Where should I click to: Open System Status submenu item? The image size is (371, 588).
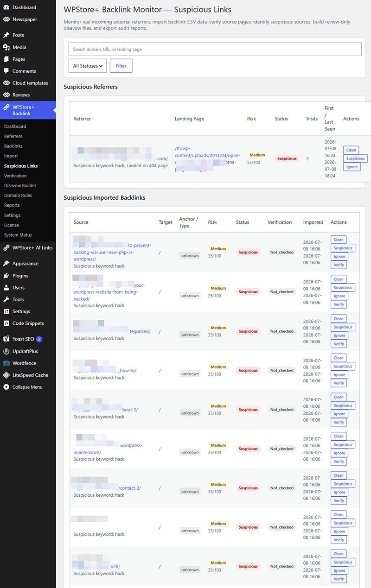(18, 235)
